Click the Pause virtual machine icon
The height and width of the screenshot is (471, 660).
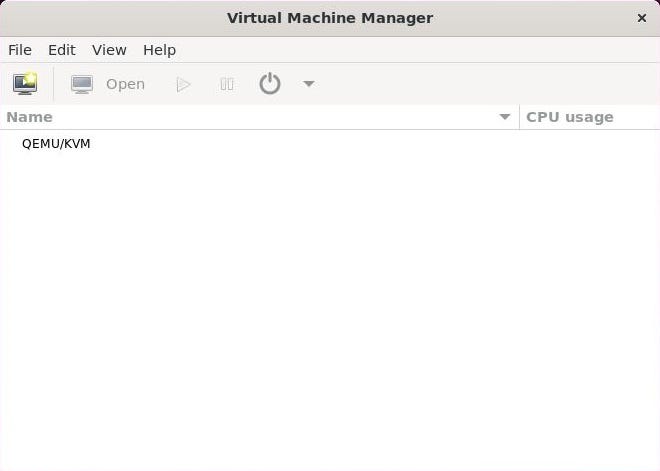(227, 84)
